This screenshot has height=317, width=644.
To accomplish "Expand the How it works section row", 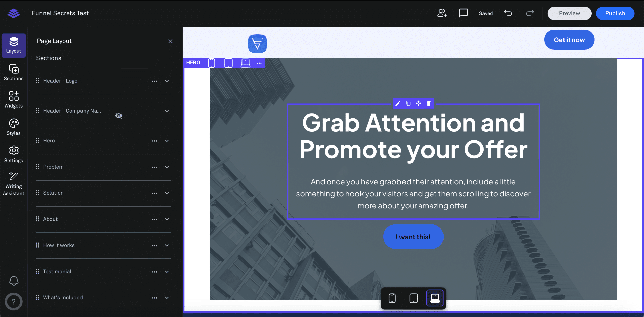I will point(167,245).
